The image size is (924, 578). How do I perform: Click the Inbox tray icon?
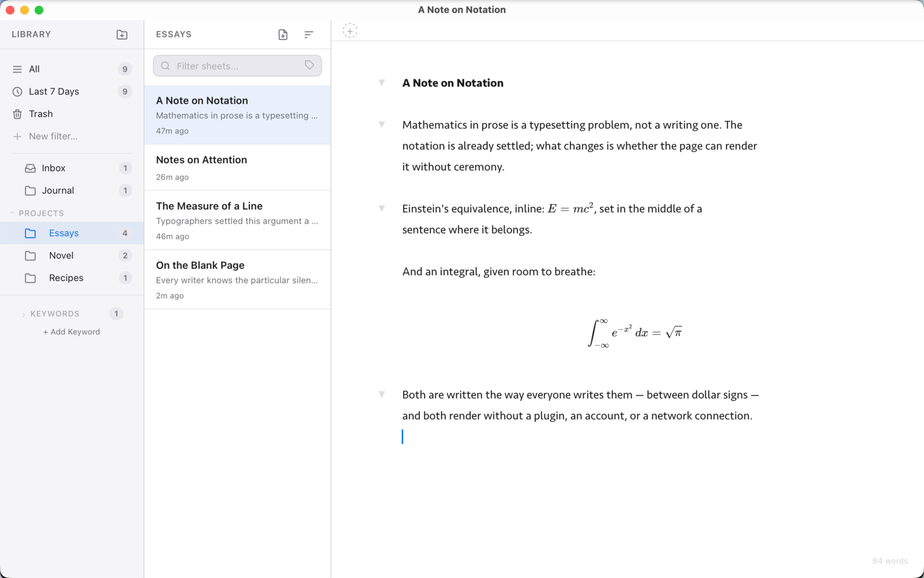[x=31, y=168]
